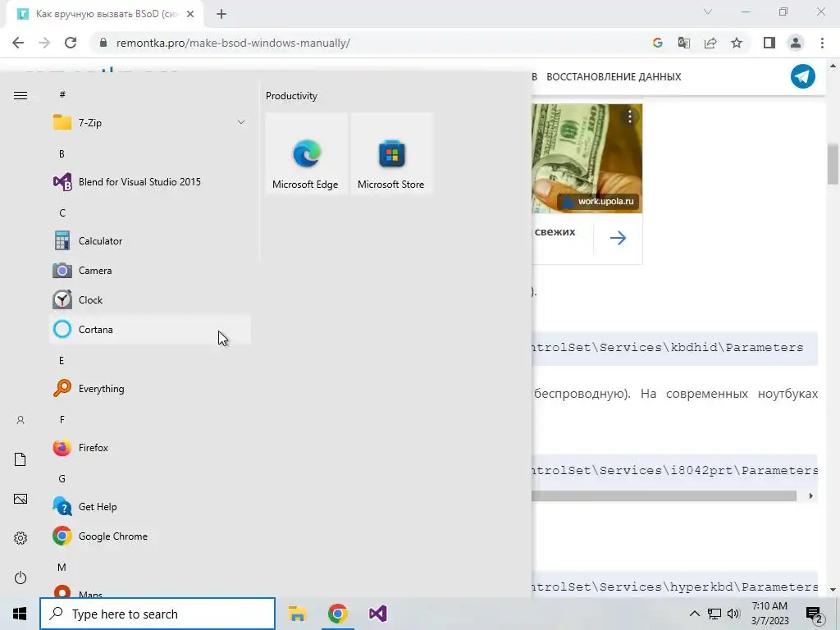Switch to Chrome on the taskbar
Viewport: 840px width, 630px height.
pos(337,614)
